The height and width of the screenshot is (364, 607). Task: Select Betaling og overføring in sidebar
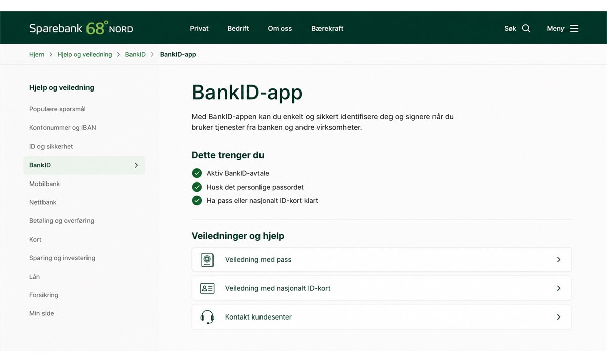click(62, 221)
